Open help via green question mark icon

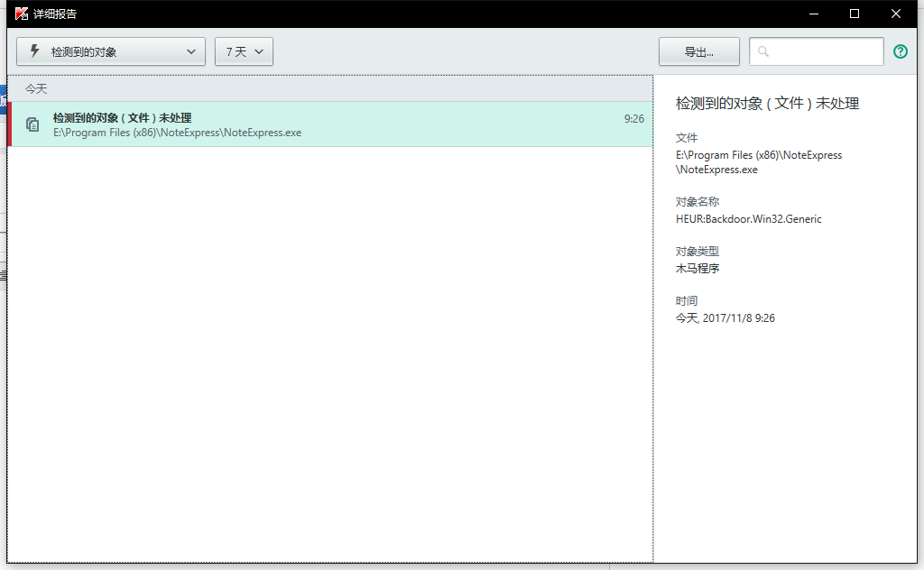[x=901, y=51]
